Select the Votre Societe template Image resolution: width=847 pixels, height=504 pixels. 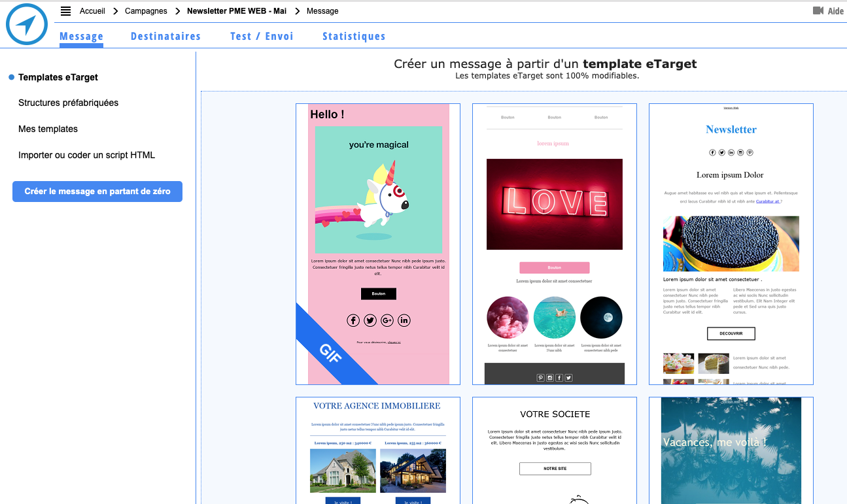[555, 450]
